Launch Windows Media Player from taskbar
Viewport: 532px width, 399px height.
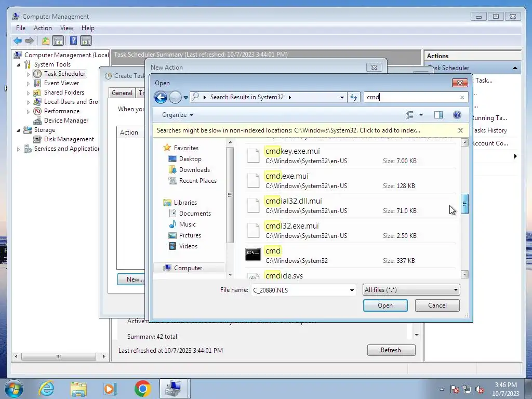tap(110, 389)
